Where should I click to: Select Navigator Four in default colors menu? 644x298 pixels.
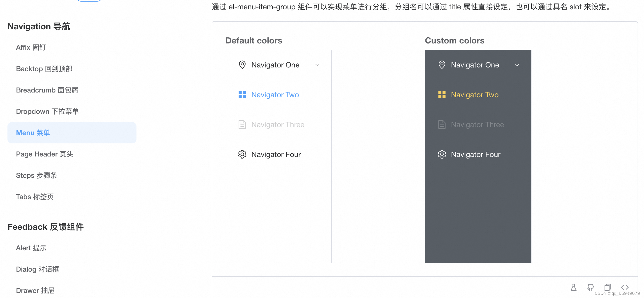(276, 154)
